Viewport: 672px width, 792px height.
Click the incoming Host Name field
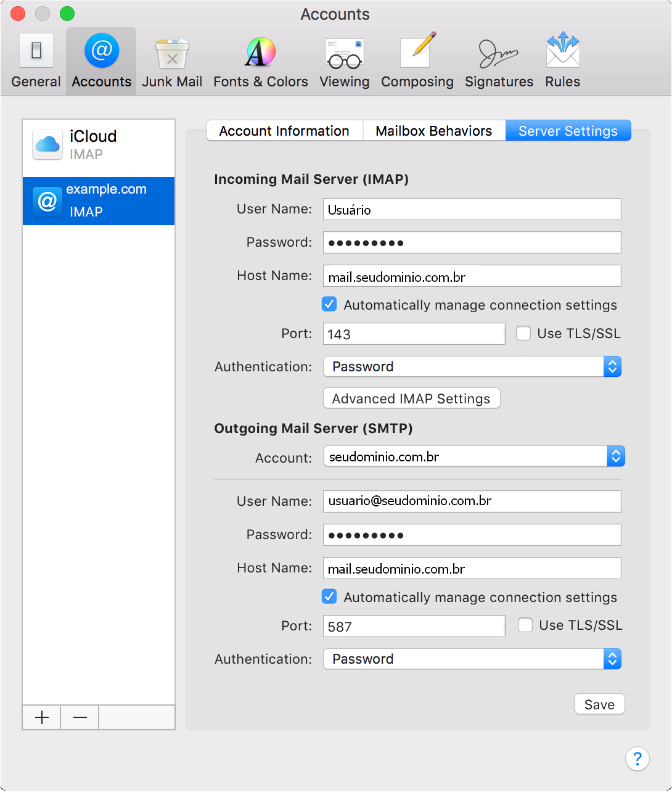click(x=472, y=276)
